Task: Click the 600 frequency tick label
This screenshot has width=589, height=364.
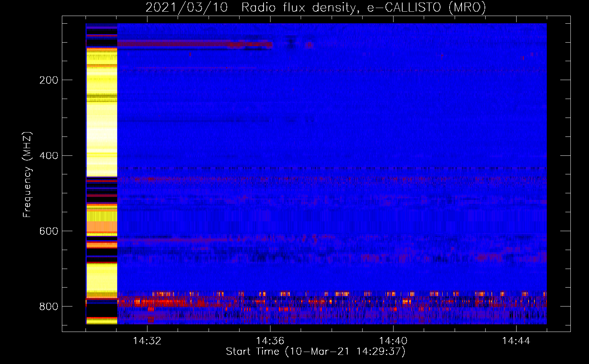Action: 48,232
